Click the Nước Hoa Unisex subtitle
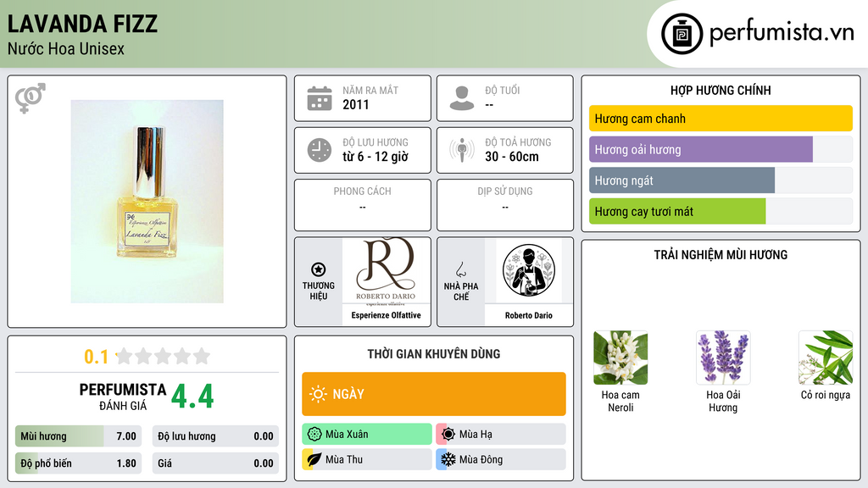This screenshot has height=488, width=868. pos(66,48)
